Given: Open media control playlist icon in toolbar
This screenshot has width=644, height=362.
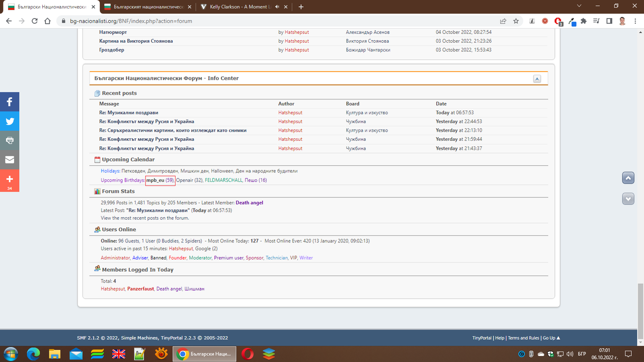Looking at the screenshot, I should pyautogui.click(x=596, y=21).
